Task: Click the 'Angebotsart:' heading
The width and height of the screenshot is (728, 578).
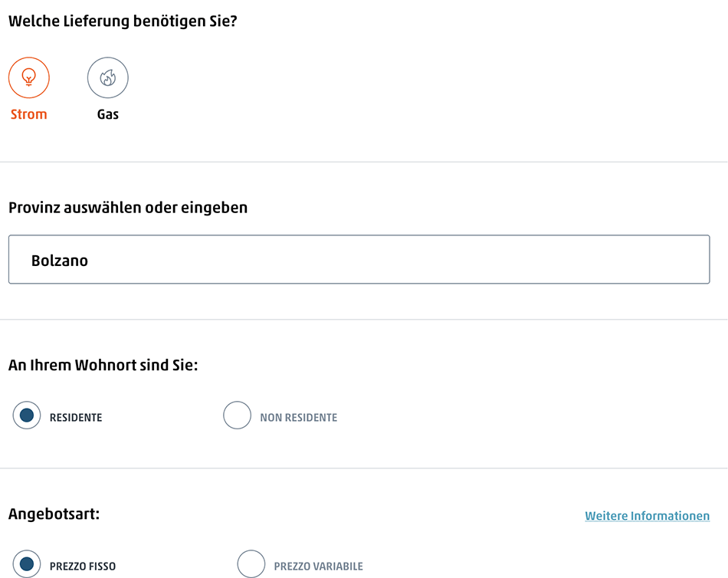Action: 54,514
